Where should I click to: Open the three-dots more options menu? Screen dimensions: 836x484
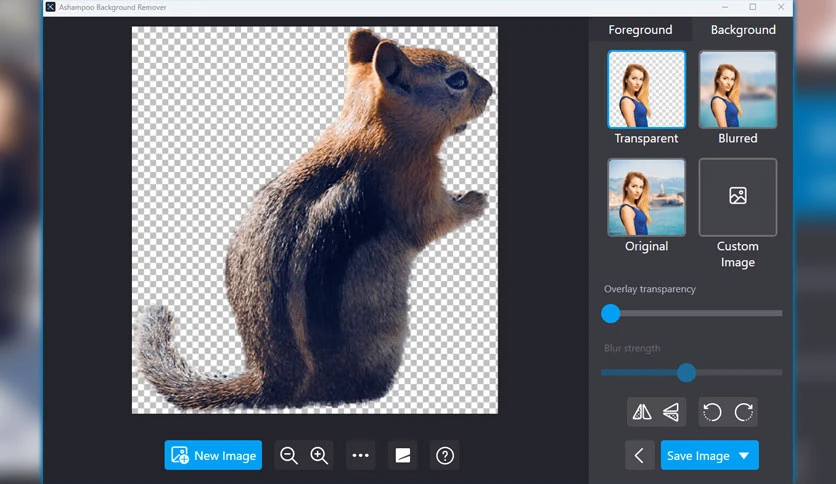click(360, 455)
